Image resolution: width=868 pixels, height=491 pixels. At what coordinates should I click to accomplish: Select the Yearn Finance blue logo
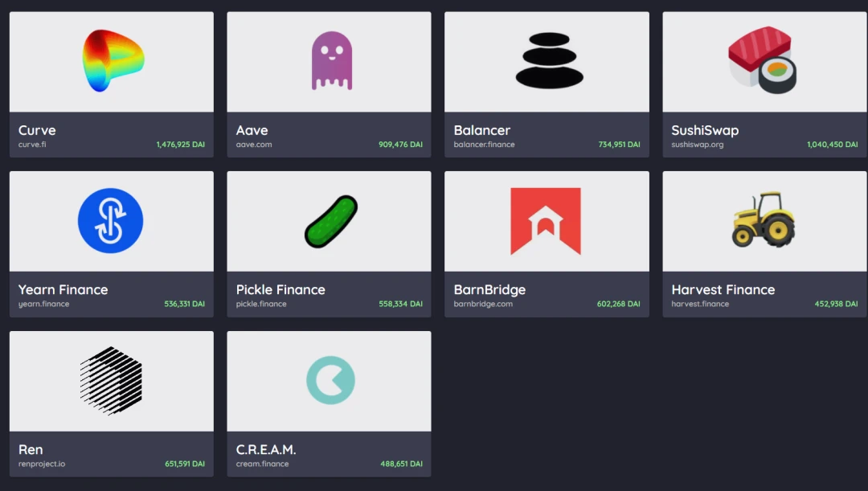(111, 220)
